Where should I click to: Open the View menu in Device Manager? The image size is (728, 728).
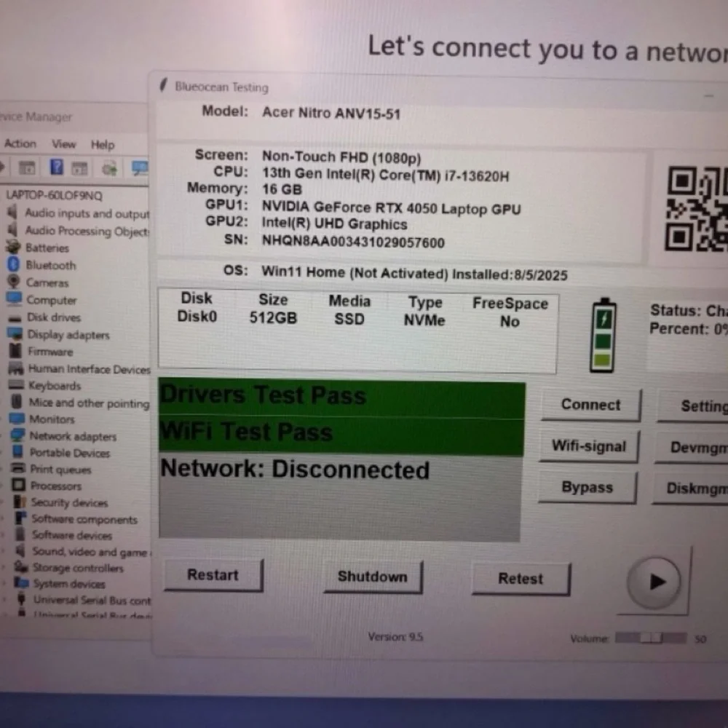63,144
